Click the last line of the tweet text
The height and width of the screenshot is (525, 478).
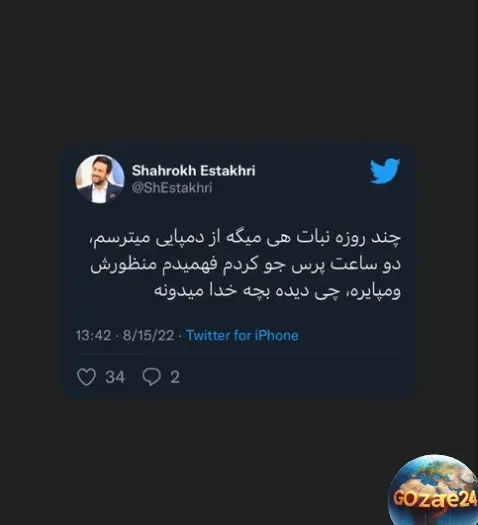coord(277,290)
